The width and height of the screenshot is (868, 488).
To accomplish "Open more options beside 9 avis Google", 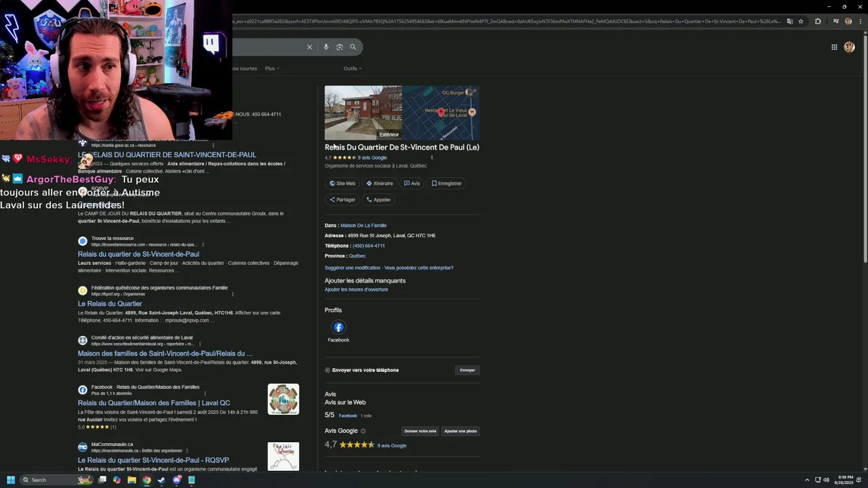I will pyautogui.click(x=432, y=157).
